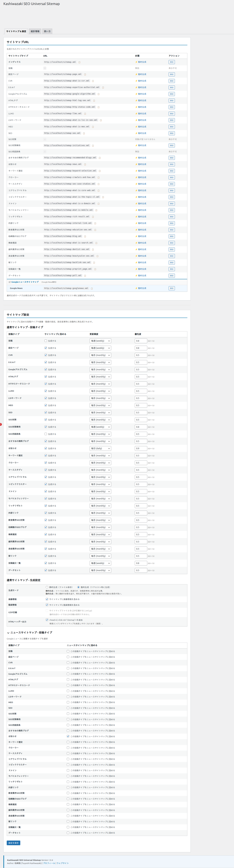Click priority input field for SEO対策事例

[141, 427]
